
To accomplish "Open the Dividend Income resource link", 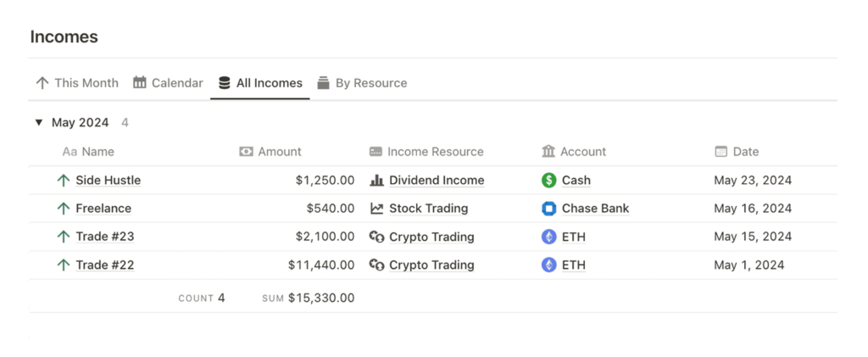I will tap(437, 181).
